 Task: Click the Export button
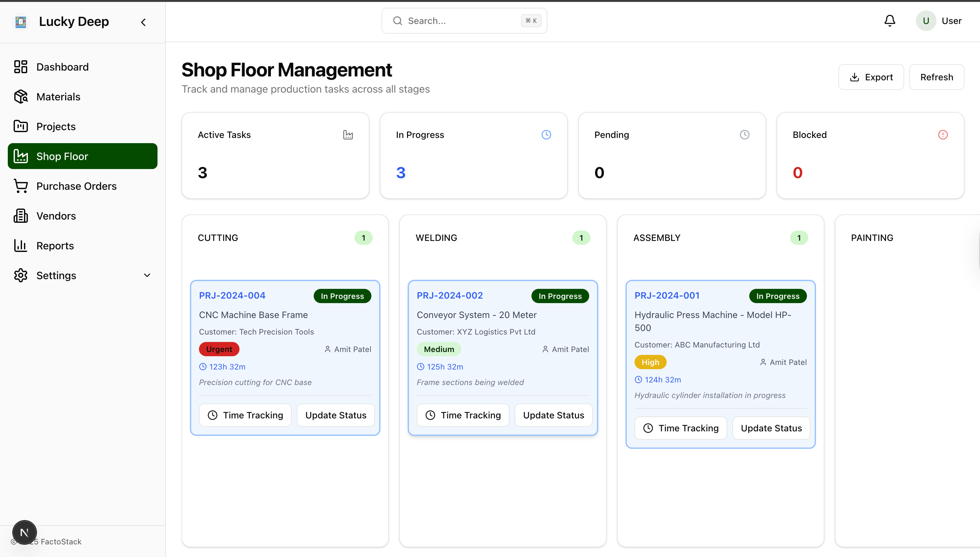(x=871, y=77)
